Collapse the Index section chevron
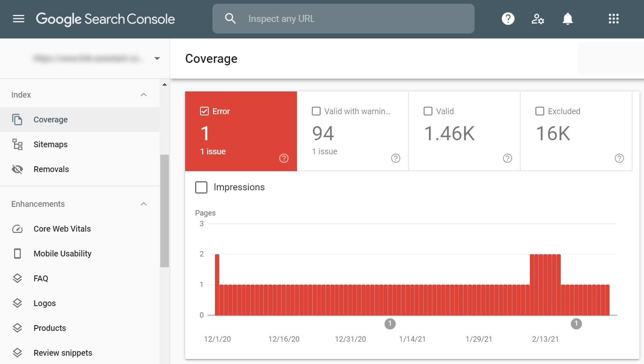Viewport: 644px width, 364px height. tap(144, 95)
